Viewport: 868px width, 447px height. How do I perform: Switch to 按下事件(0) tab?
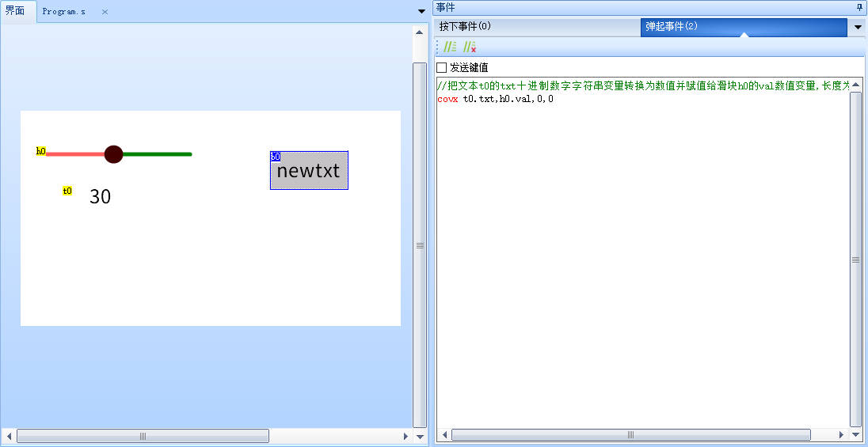coord(466,27)
